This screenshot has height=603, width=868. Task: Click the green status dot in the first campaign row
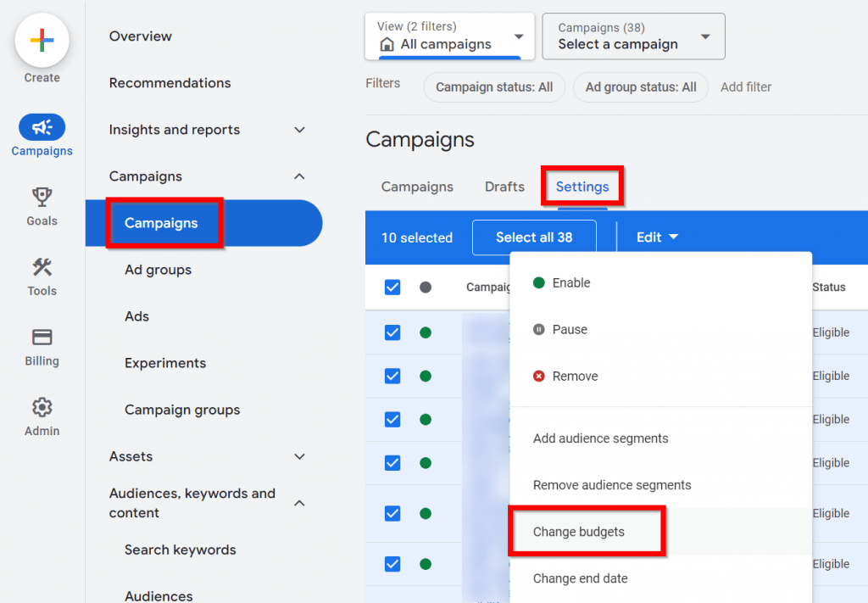coord(426,332)
